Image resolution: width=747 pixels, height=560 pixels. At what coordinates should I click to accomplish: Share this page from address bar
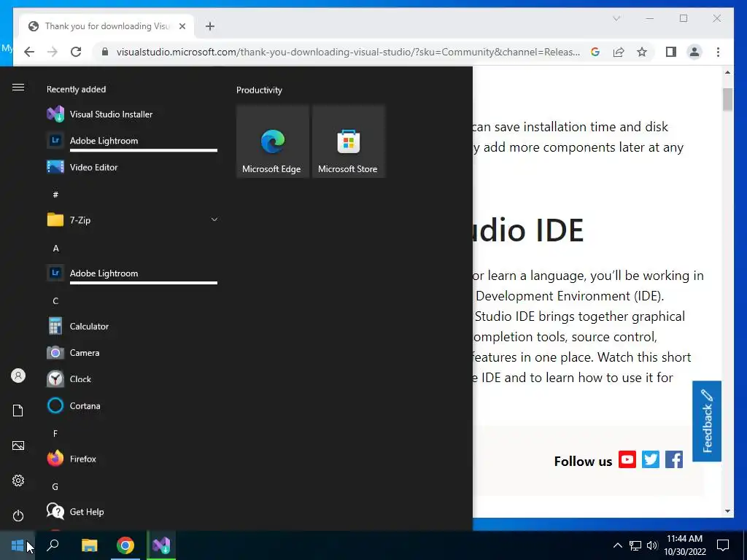619,52
